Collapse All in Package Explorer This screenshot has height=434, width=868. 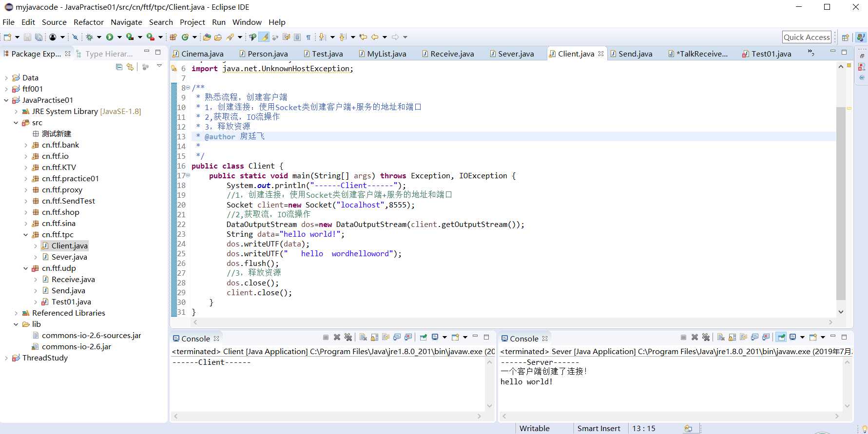tap(119, 67)
